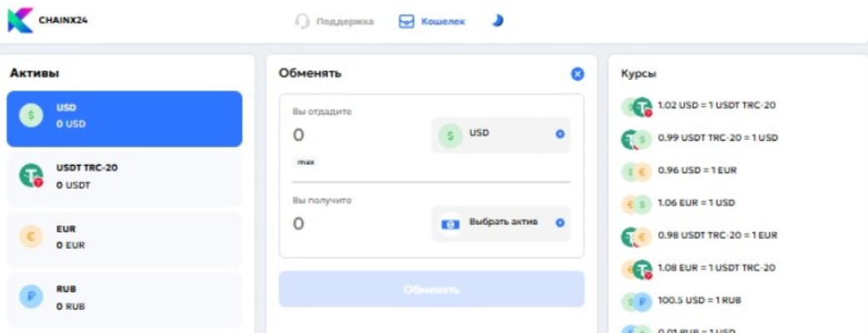The image size is (868, 333).
Task: Click the 100.5 USD = 1 RUB rate icon
Action: point(637,302)
